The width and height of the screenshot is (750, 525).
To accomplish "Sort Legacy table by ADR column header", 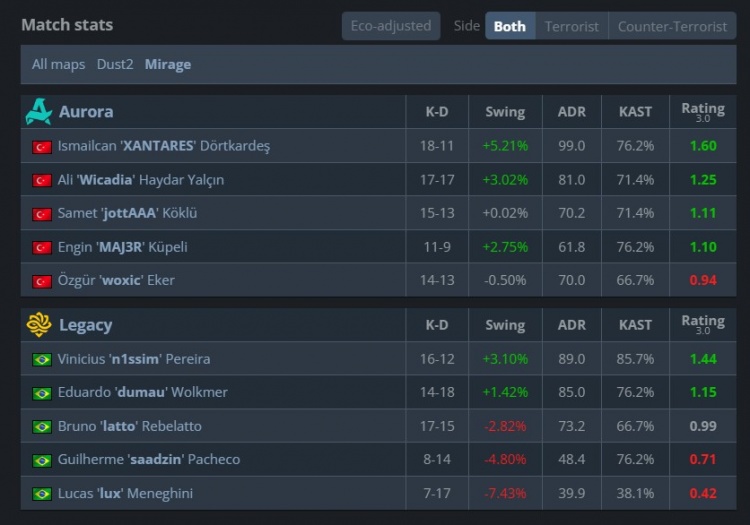I will [x=572, y=325].
